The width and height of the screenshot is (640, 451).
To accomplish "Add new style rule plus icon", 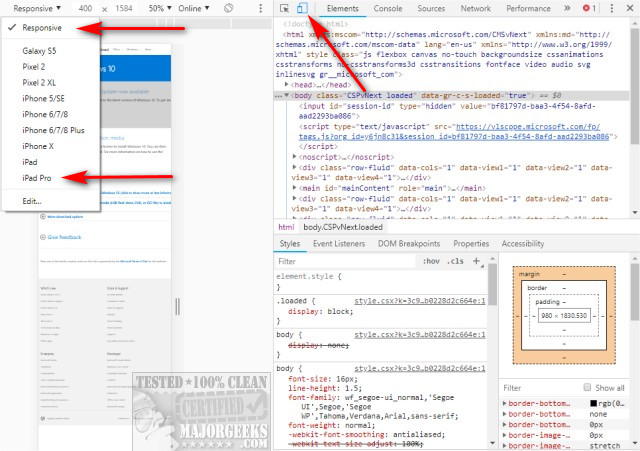I will (x=476, y=261).
